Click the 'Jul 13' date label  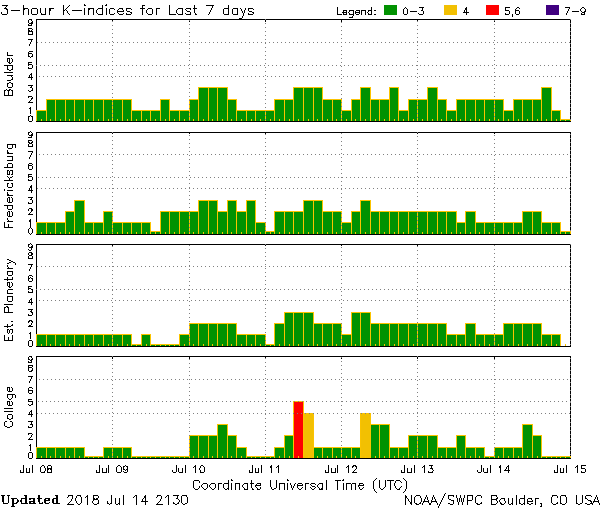coord(417,469)
